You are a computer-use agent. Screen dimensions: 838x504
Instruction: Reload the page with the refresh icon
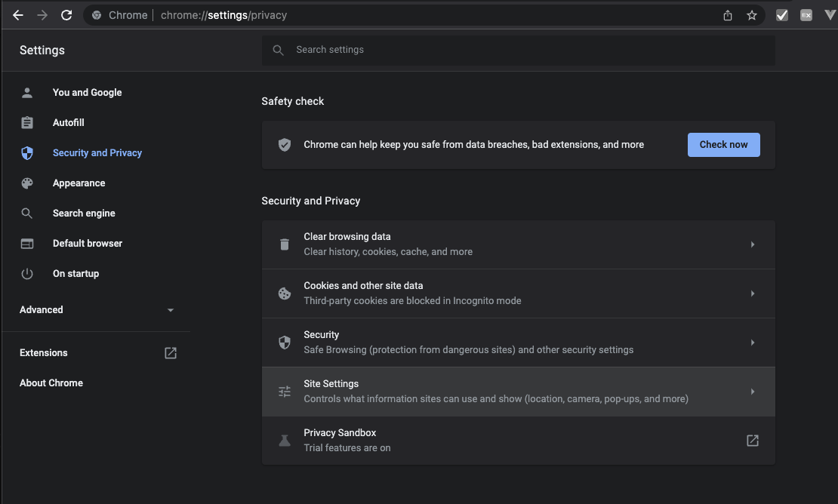click(66, 16)
